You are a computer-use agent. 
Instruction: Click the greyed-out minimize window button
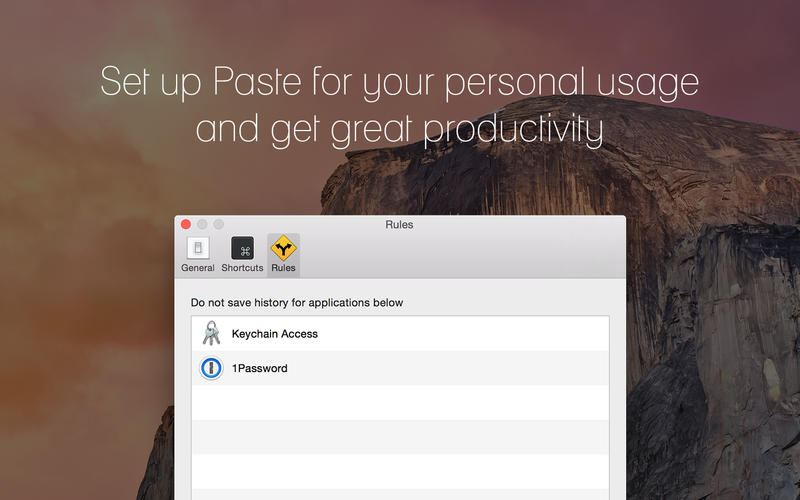tap(203, 224)
